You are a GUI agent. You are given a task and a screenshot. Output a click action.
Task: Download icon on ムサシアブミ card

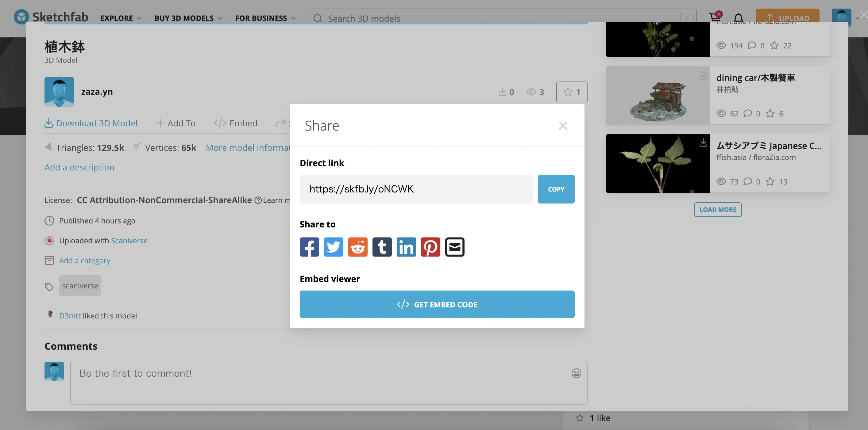click(x=703, y=143)
